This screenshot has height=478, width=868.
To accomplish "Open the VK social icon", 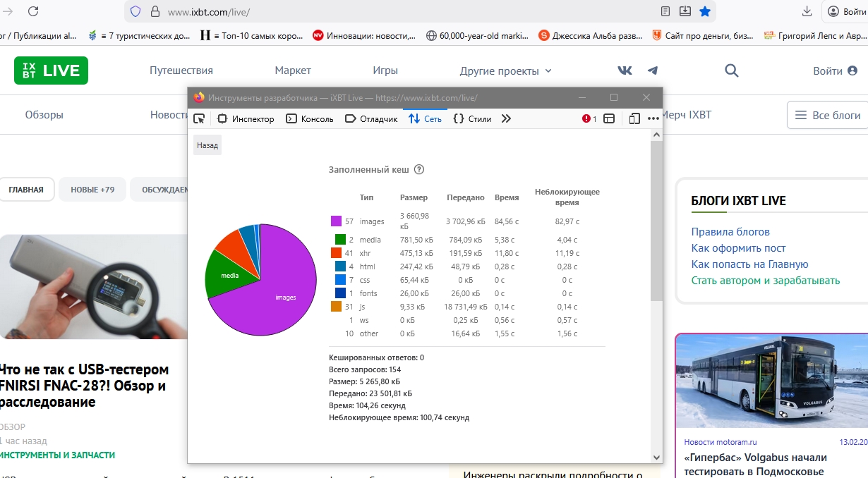I will 625,71.
